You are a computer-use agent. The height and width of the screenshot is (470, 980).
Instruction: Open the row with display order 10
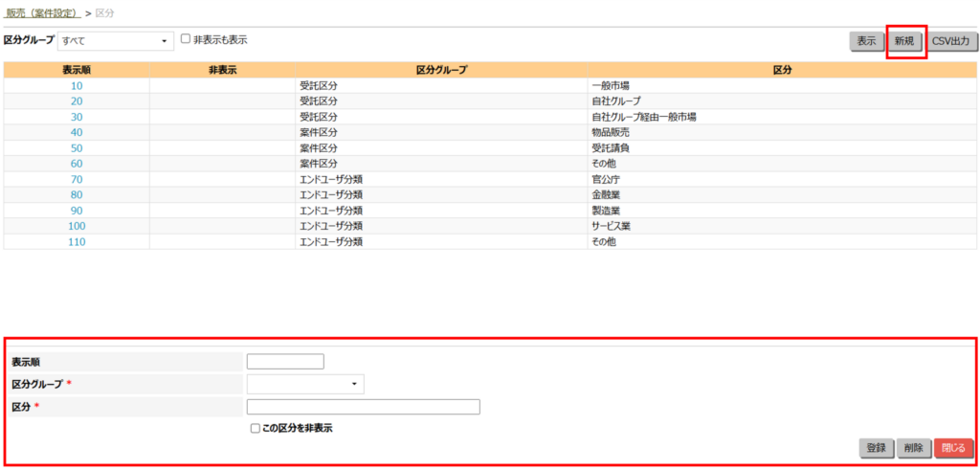coord(77,85)
